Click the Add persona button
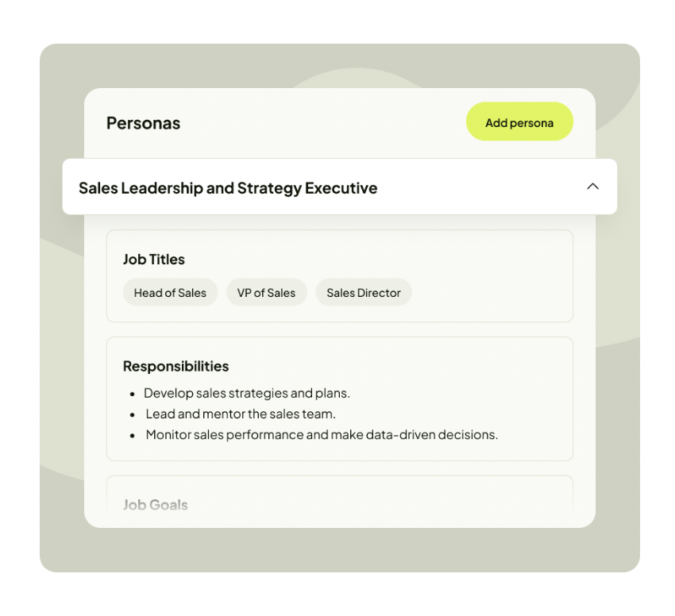675x616 pixels. 519,122
